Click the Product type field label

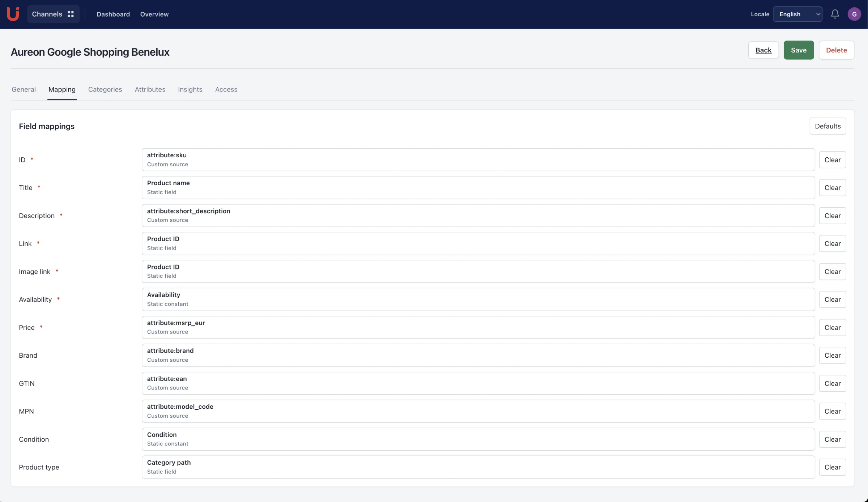point(39,467)
